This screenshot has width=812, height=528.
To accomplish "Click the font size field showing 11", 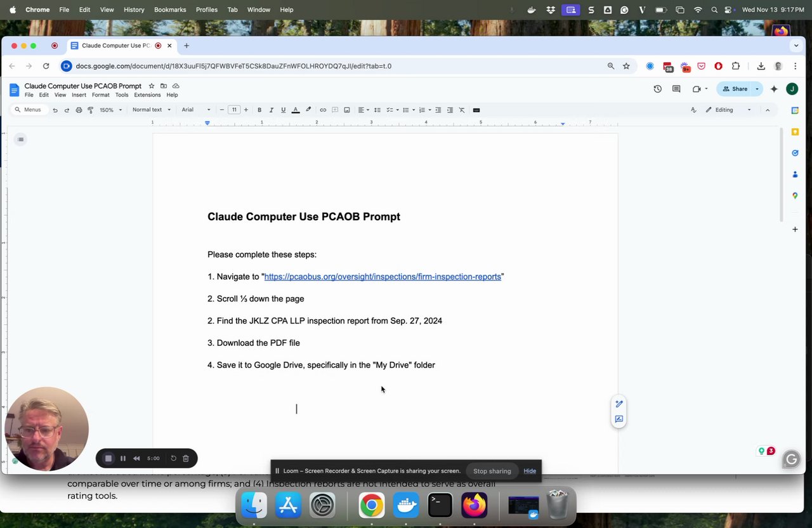I will [x=234, y=110].
